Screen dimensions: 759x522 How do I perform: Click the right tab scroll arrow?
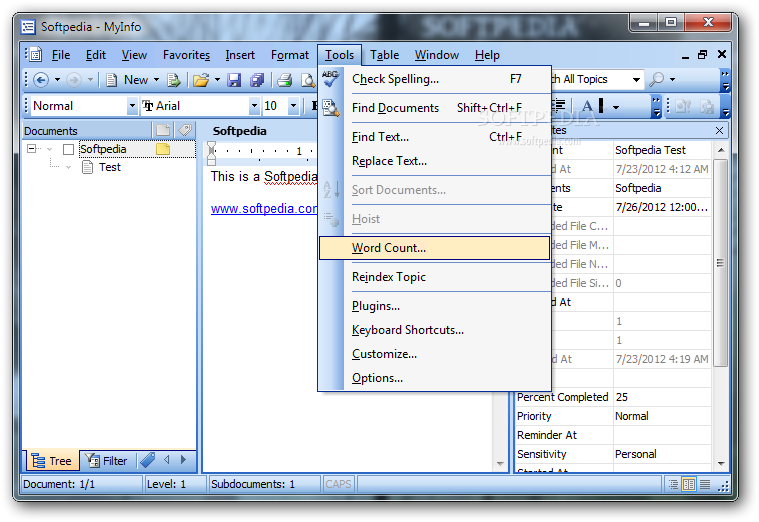pos(183,460)
